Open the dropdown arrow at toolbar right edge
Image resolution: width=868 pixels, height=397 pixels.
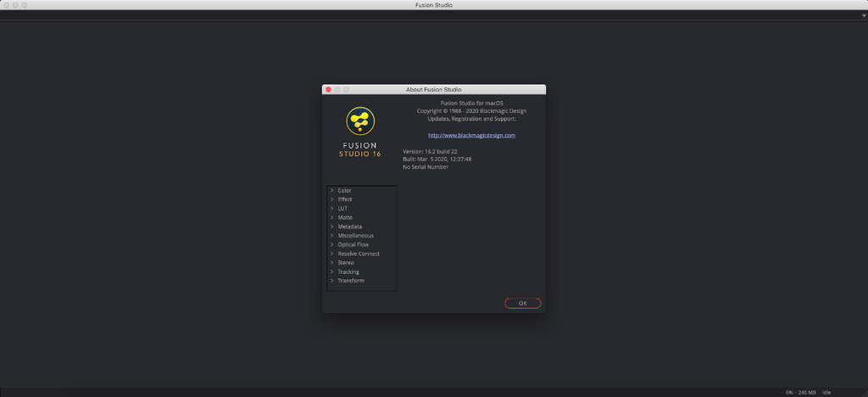click(x=864, y=15)
